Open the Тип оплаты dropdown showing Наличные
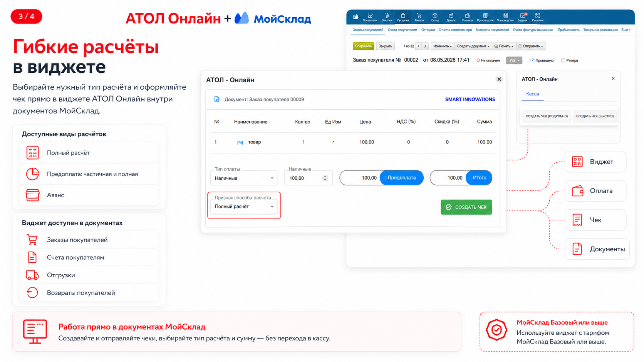644x362 pixels. coord(244,178)
